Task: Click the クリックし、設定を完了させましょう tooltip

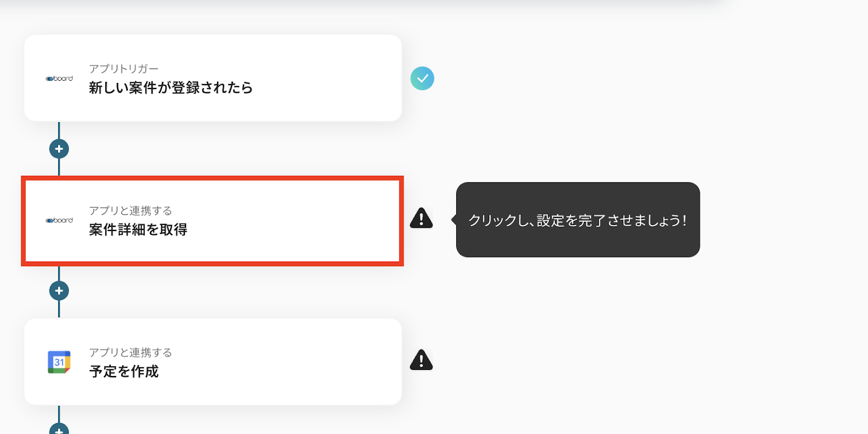Action: click(x=578, y=220)
